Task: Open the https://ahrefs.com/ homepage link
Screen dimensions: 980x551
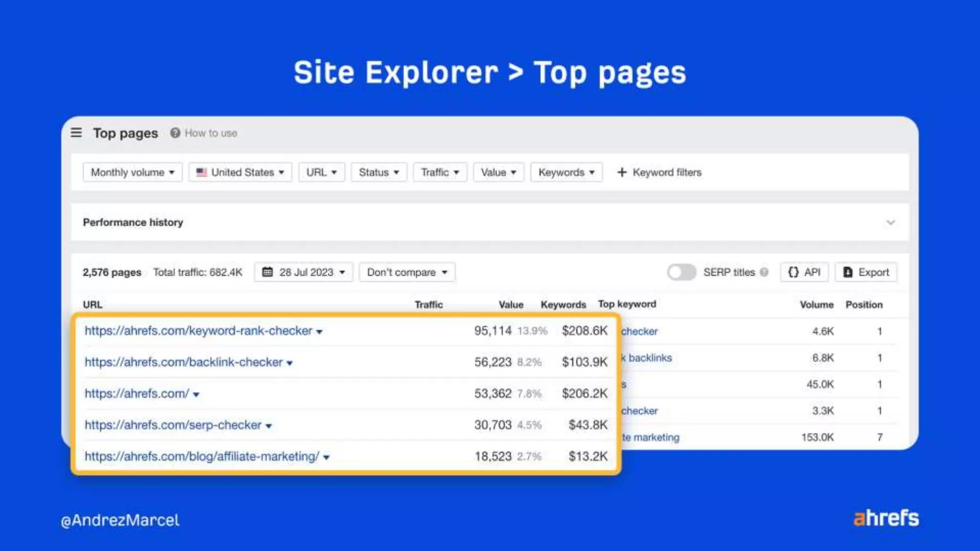Action: pyautogui.click(x=137, y=394)
